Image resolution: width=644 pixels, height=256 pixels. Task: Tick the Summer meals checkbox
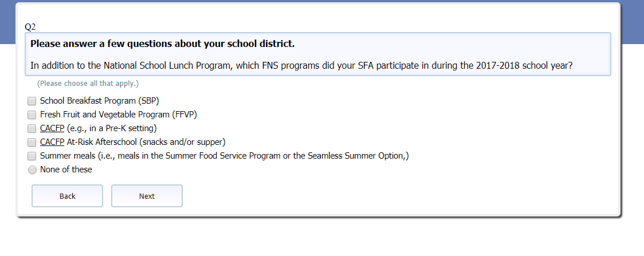click(x=32, y=156)
